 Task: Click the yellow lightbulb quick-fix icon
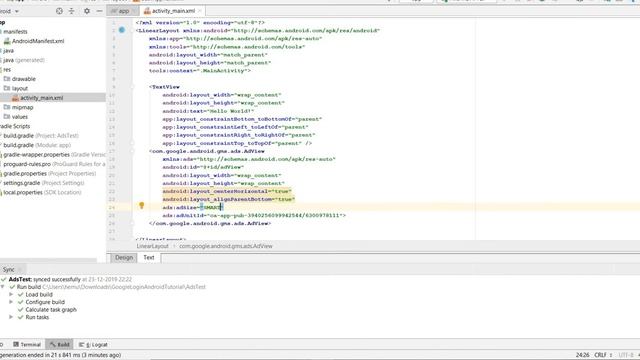click(142, 205)
